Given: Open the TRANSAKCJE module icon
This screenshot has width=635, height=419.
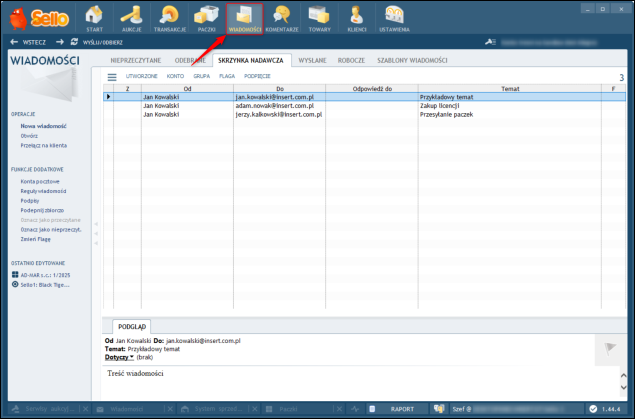Looking at the screenshot, I should [170, 19].
